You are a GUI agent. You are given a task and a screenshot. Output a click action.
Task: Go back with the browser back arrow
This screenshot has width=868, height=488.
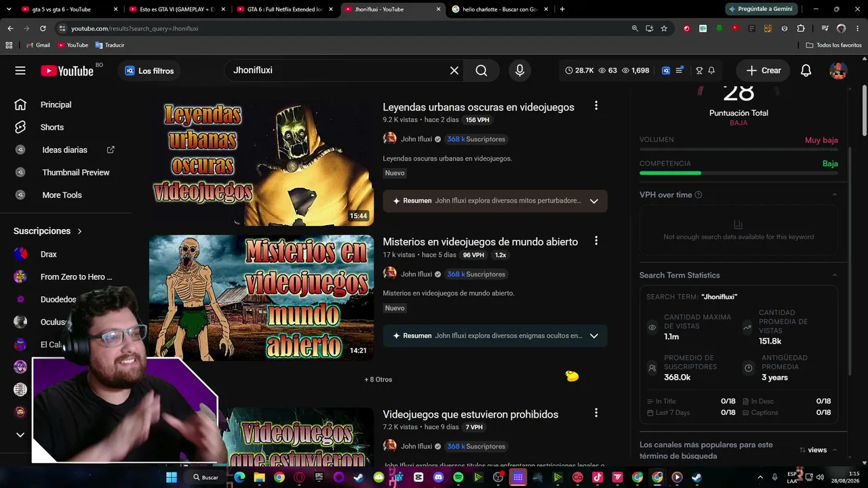point(10,28)
